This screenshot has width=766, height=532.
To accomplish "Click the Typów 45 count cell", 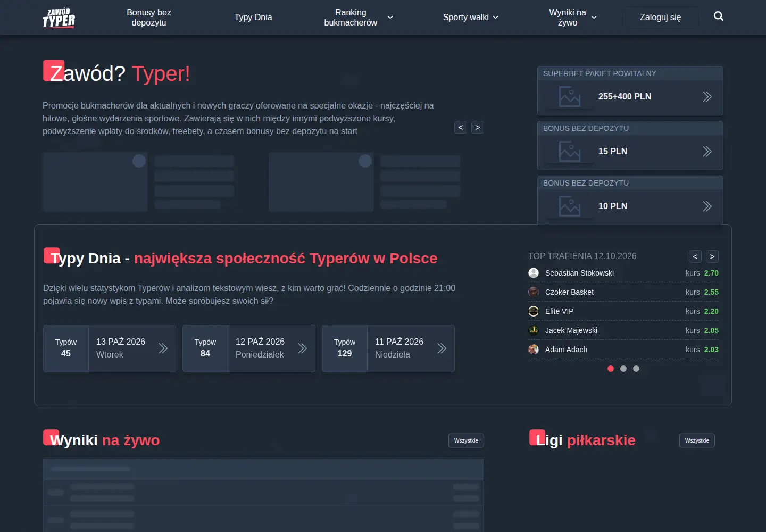I will [x=66, y=348].
